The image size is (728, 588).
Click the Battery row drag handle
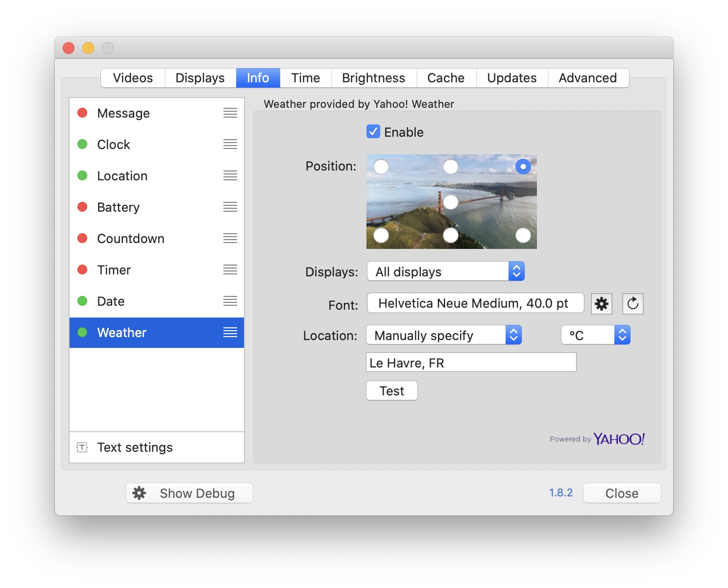point(230,207)
